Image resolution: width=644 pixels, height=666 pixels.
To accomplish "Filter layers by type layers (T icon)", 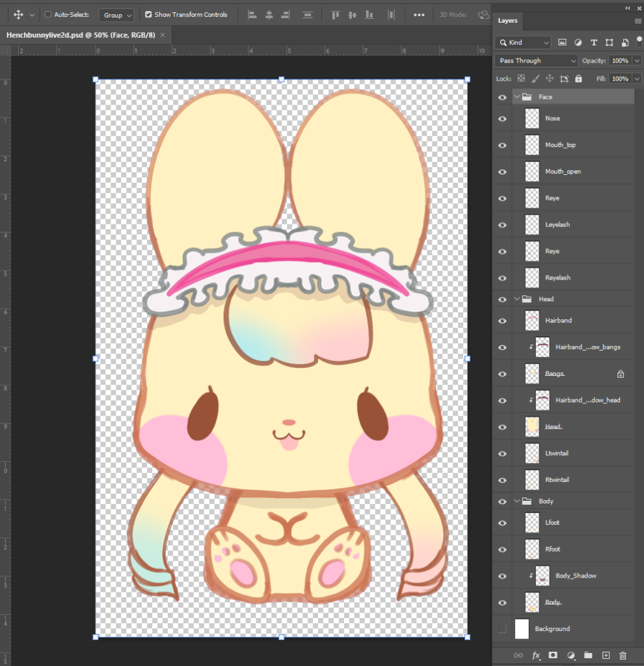I will (x=593, y=42).
